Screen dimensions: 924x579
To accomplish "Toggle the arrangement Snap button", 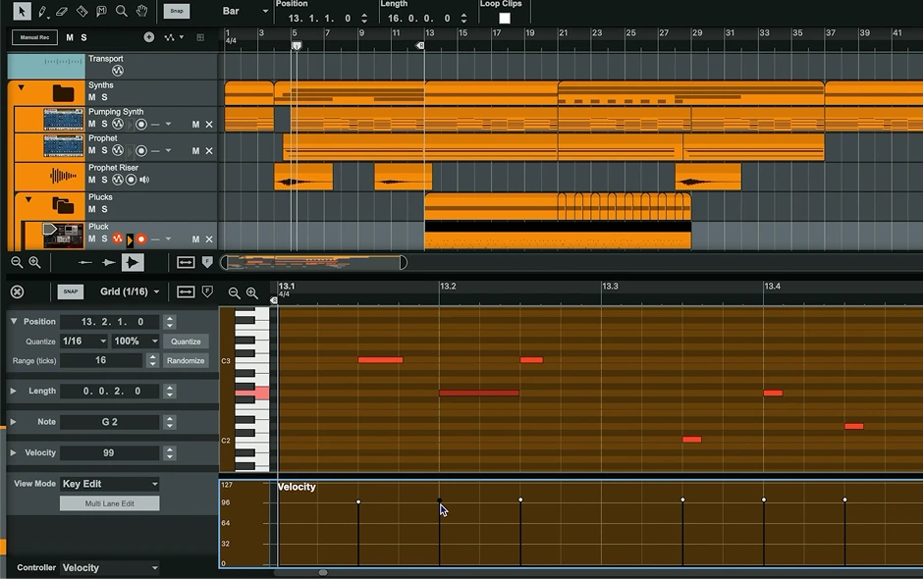I will (x=176, y=11).
